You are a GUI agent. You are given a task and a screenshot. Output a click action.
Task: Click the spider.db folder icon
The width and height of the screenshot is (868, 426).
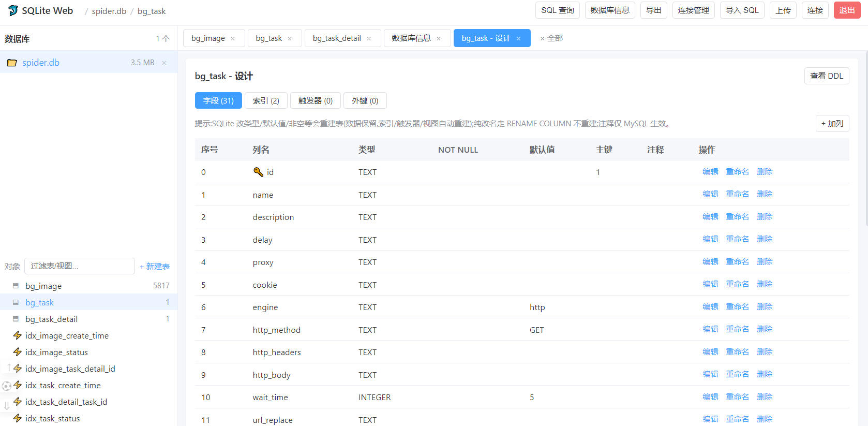tap(12, 63)
